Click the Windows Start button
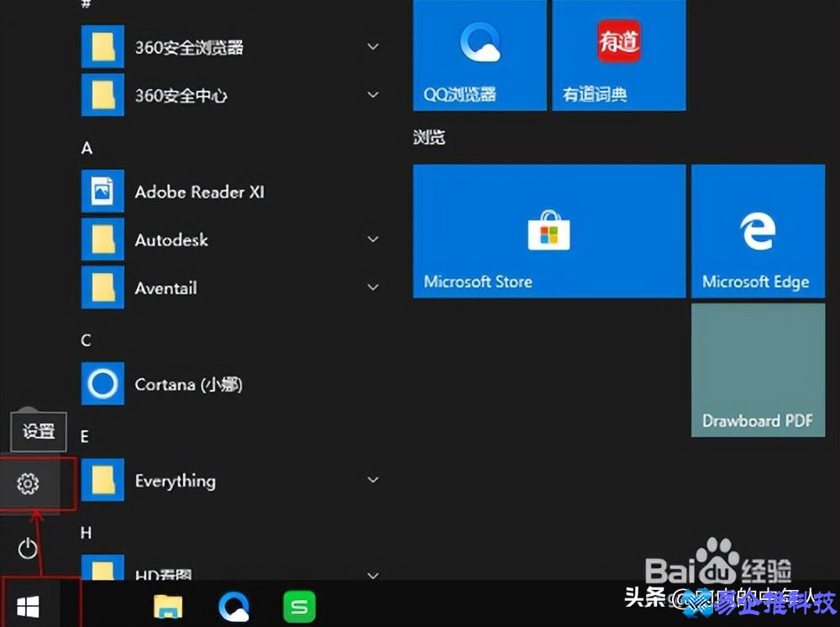This screenshot has width=840, height=627. (28, 604)
